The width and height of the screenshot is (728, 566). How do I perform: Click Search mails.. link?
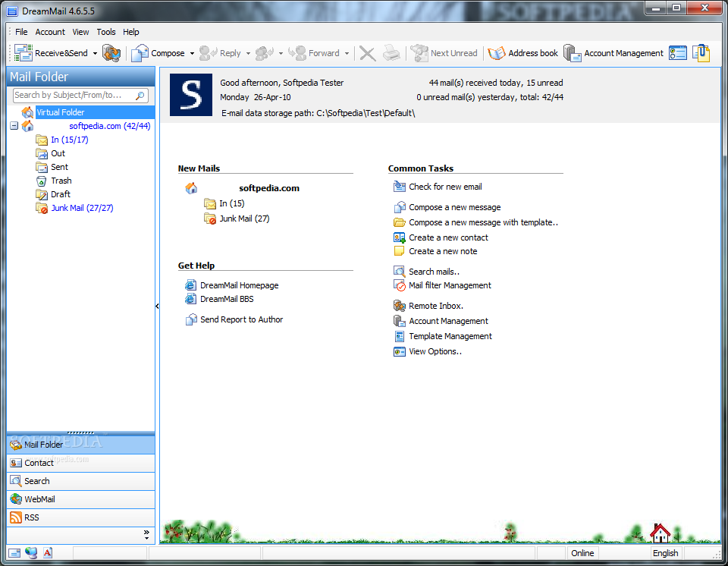(434, 272)
